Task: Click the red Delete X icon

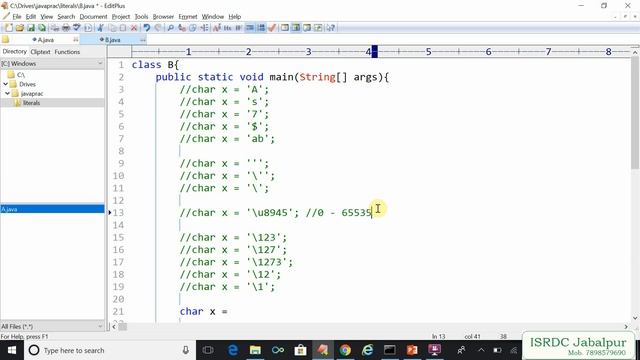Action: pos(134,28)
